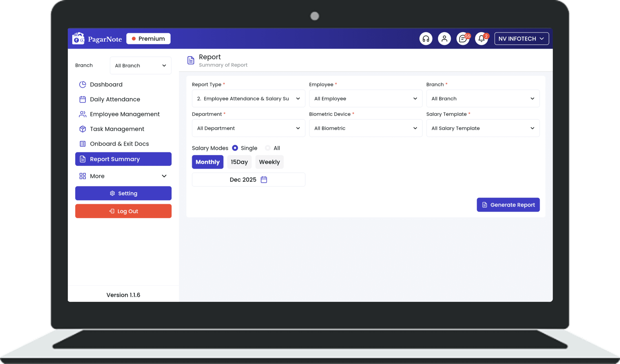Click the Employee Management people icon
This screenshot has width=620, height=364.
pyautogui.click(x=83, y=114)
